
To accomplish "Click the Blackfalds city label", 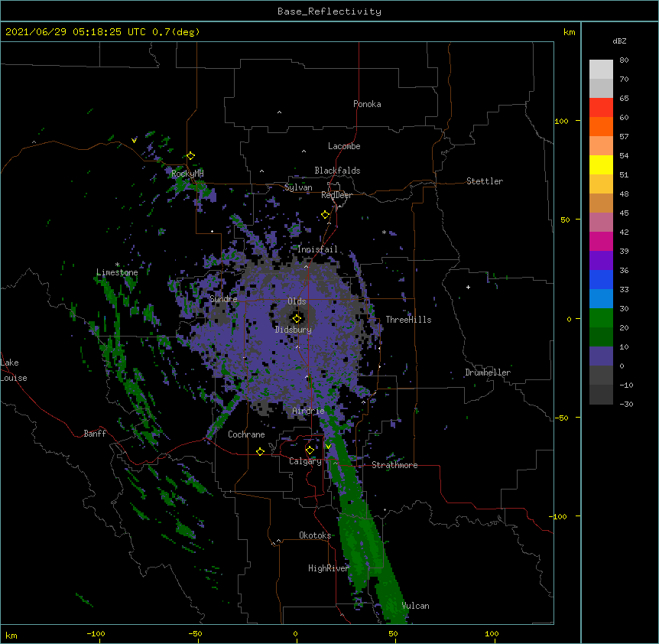I will coord(337,171).
